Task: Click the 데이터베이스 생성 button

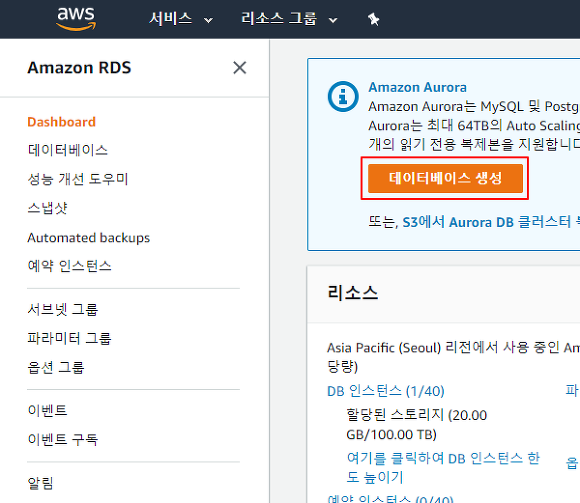Action: (445, 178)
